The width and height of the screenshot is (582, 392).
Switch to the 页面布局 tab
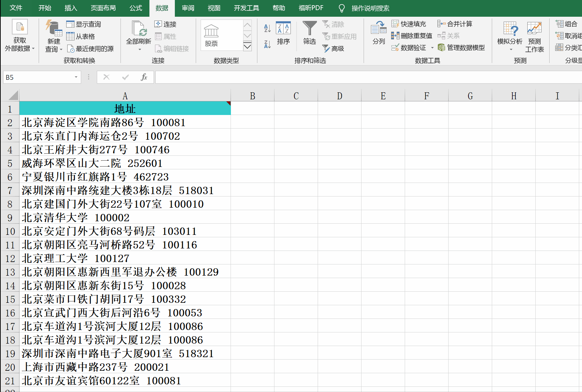[x=103, y=8]
